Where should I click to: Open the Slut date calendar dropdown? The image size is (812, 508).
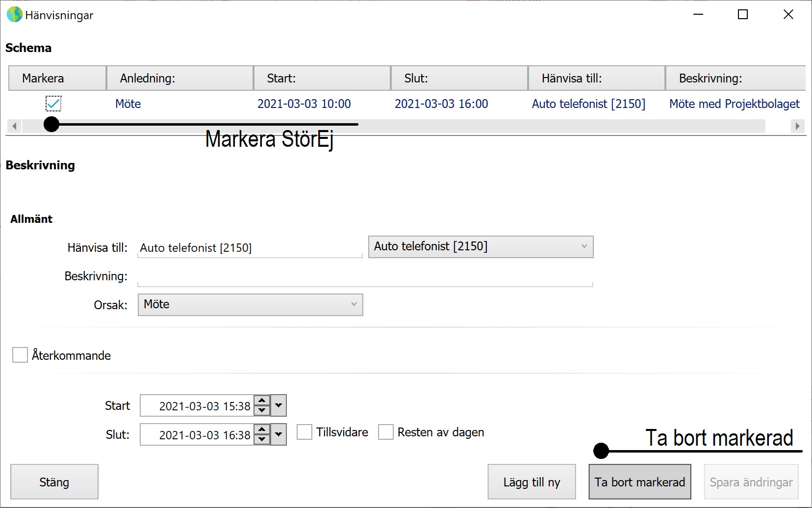coord(279,434)
